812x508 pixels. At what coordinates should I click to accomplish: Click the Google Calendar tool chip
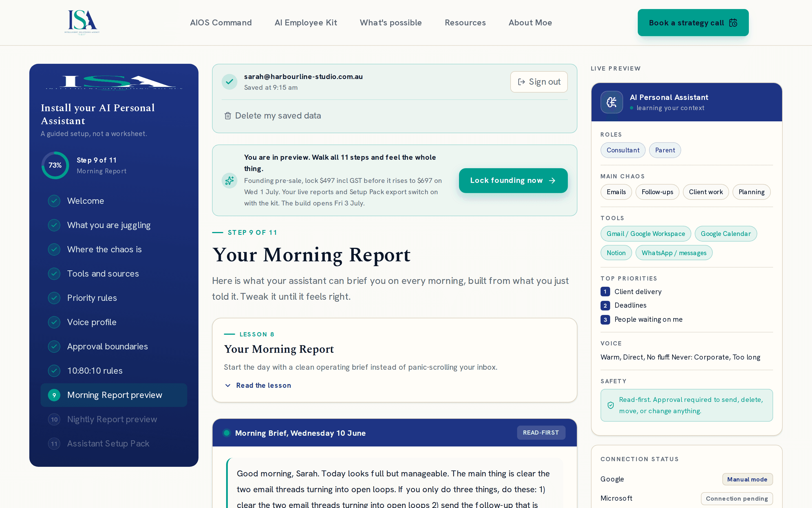tap(725, 233)
